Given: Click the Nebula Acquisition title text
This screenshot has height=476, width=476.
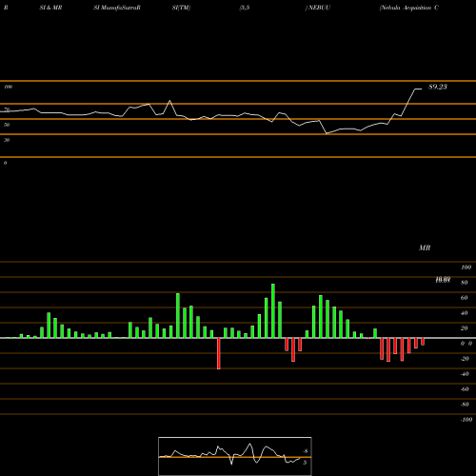Looking at the screenshot, I should pos(409,8).
